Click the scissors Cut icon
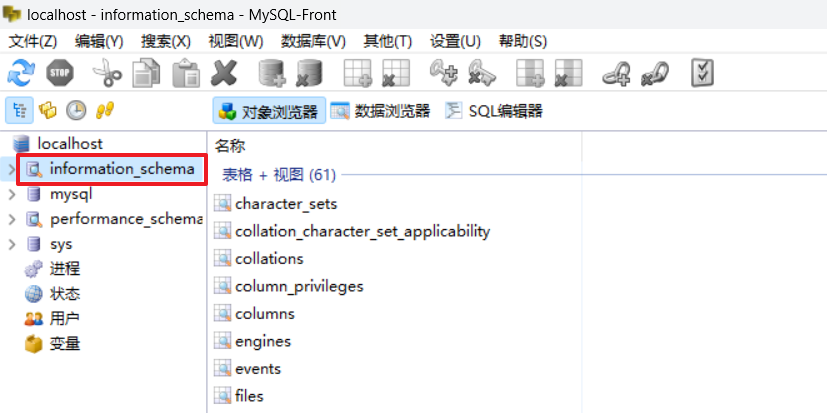This screenshot has width=827, height=413. pos(105,72)
